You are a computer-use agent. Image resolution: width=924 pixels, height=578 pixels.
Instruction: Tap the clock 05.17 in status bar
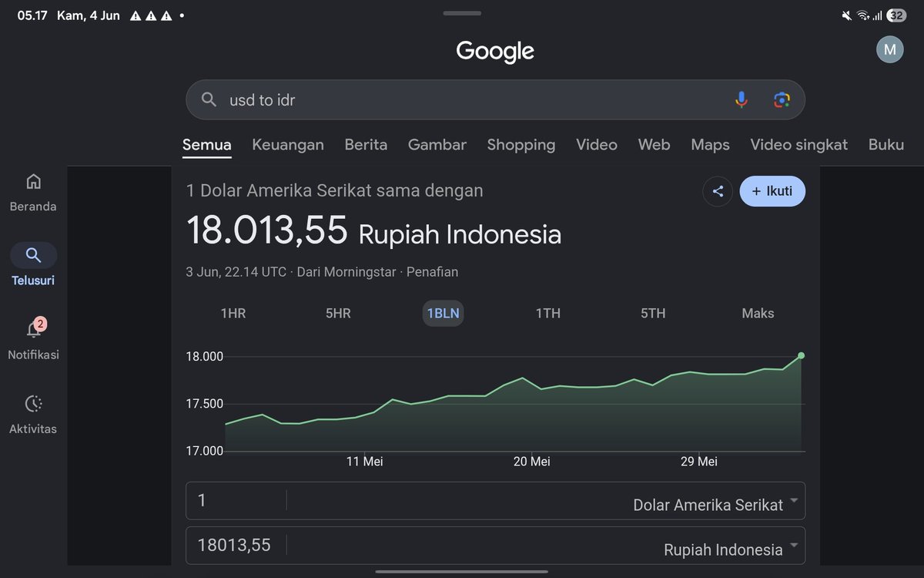click(x=32, y=15)
